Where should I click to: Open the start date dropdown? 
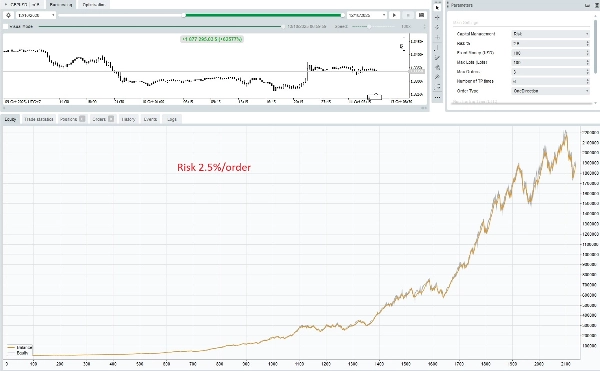pos(36,15)
